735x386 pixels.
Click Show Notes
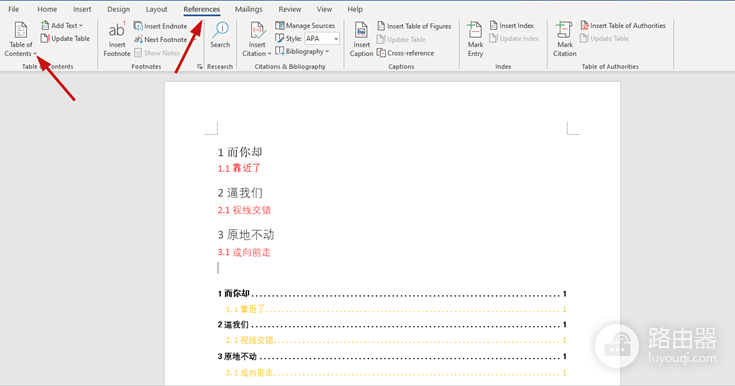[x=157, y=53]
